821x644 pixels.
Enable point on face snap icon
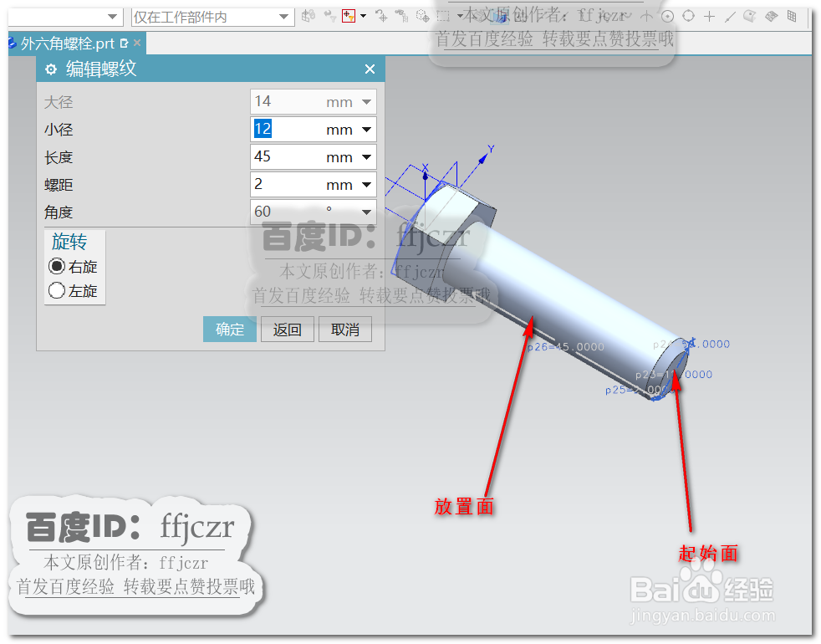750,16
